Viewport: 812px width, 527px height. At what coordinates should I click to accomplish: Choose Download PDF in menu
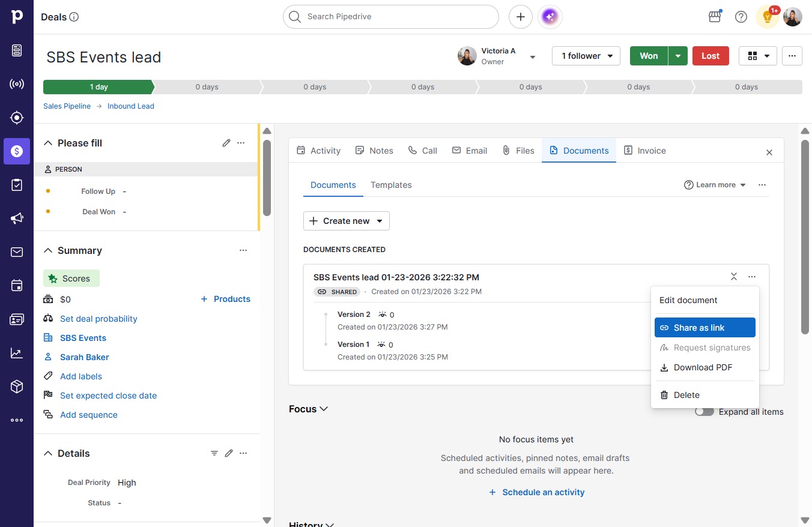(x=705, y=367)
